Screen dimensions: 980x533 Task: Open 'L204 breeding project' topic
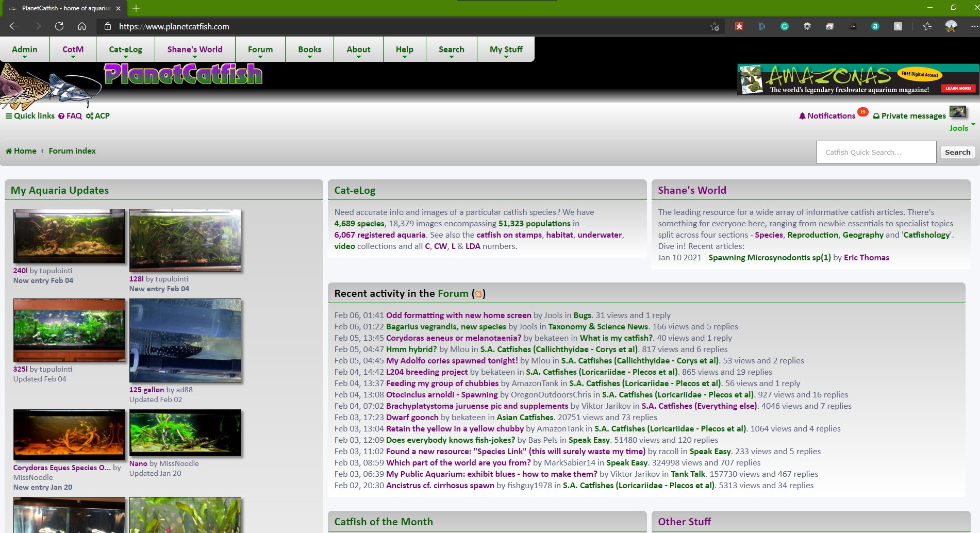(427, 372)
